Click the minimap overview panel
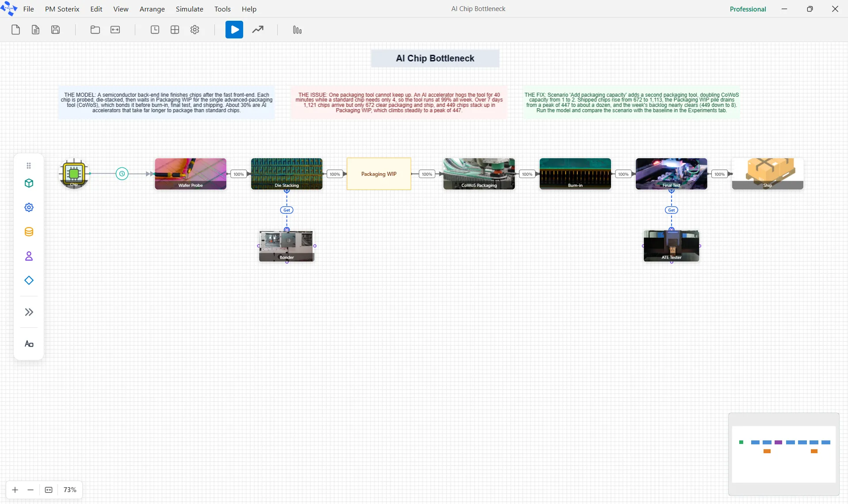The image size is (848, 504). click(783, 454)
